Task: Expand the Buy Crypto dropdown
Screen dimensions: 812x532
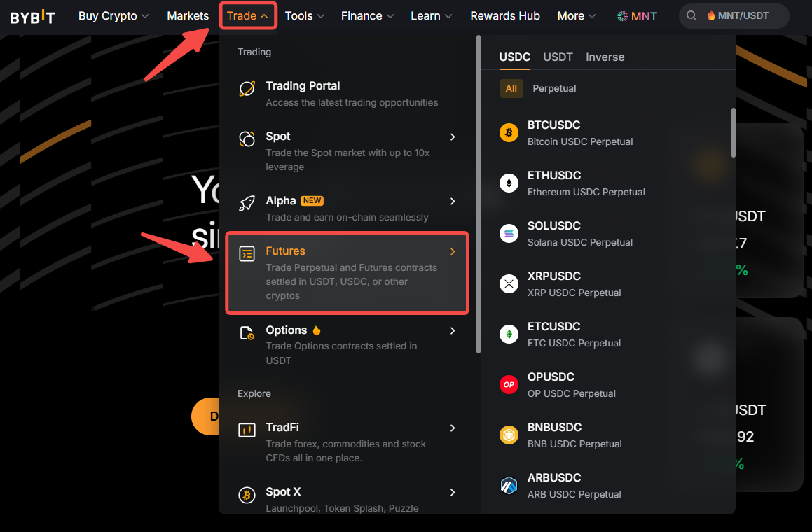Action: point(113,16)
